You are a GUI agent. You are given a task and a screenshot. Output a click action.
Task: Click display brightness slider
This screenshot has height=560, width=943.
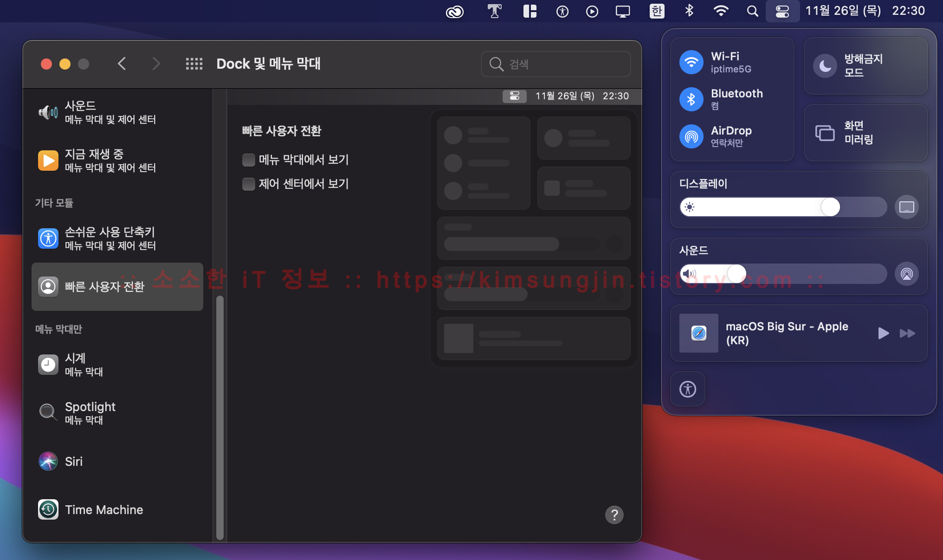pyautogui.click(x=783, y=207)
